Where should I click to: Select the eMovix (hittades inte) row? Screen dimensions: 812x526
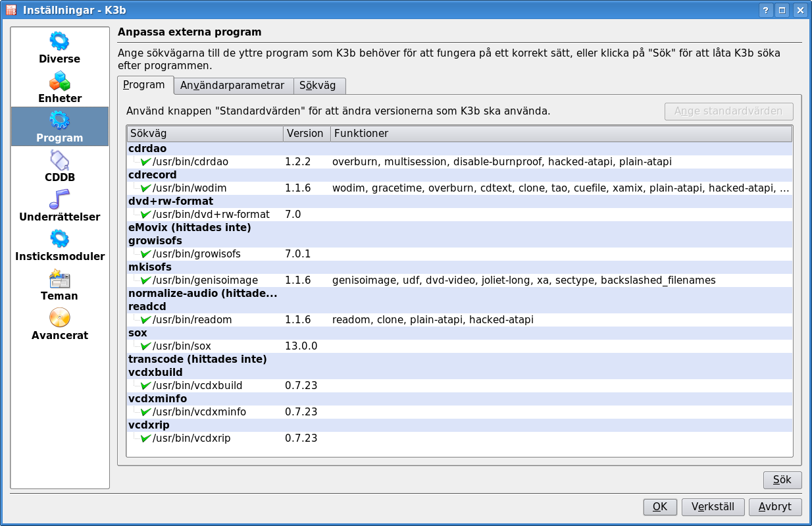[x=459, y=227]
